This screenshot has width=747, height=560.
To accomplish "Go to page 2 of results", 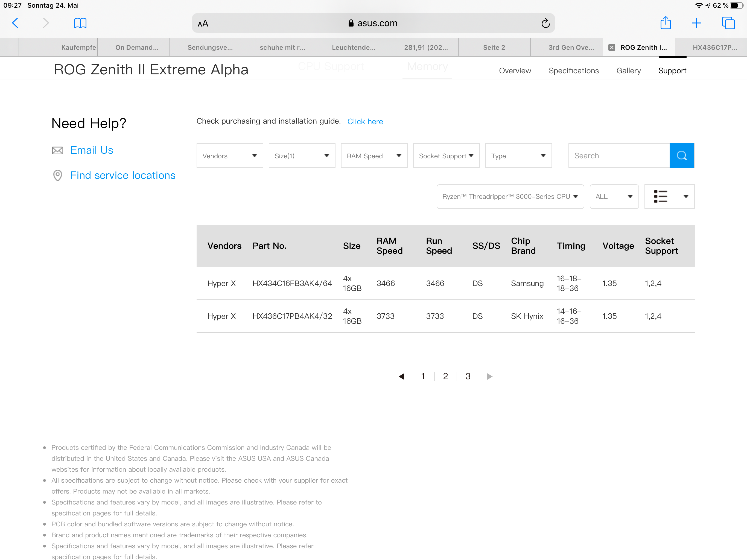I will (x=445, y=376).
